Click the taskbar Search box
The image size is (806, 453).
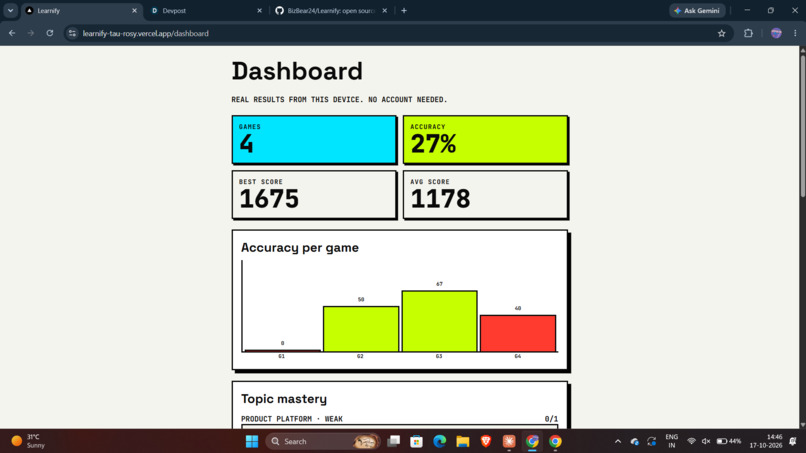pos(323,441)
